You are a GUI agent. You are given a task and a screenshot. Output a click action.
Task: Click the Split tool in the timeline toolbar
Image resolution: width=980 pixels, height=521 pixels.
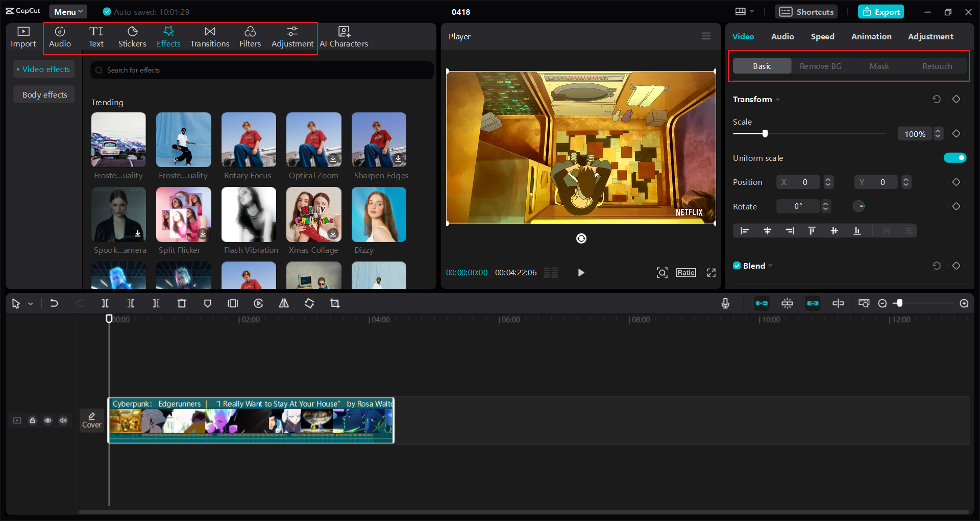click(x=105, y=303)
